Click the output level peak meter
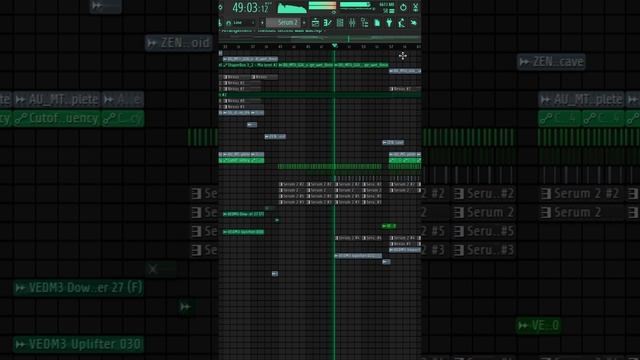Image resolution: width=640 pixels, height=360 pixels. click(x=322, y=5)
